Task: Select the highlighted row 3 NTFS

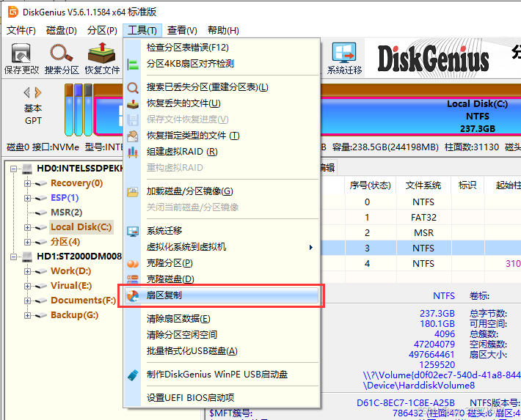Action: coord(419,248)
